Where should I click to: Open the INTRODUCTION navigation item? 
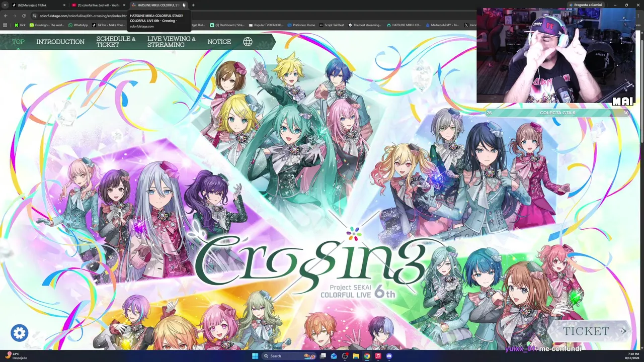pos(60,42)
